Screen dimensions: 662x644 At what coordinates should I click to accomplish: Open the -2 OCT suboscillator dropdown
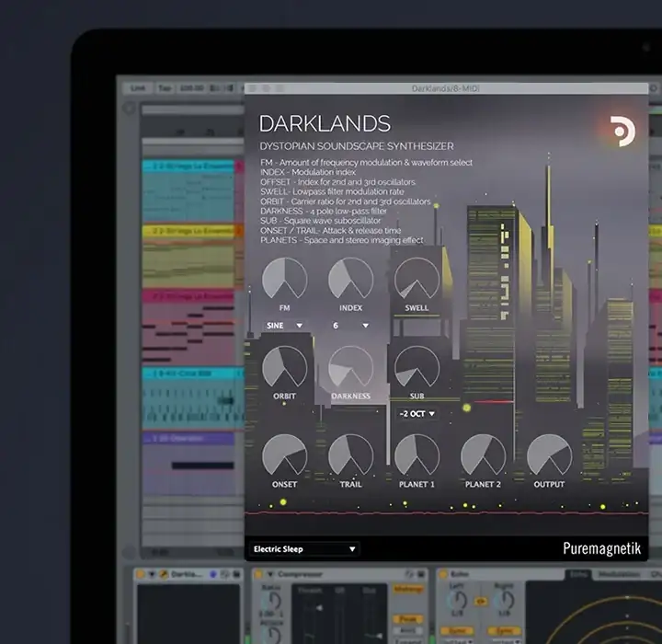tap(417, 413)
